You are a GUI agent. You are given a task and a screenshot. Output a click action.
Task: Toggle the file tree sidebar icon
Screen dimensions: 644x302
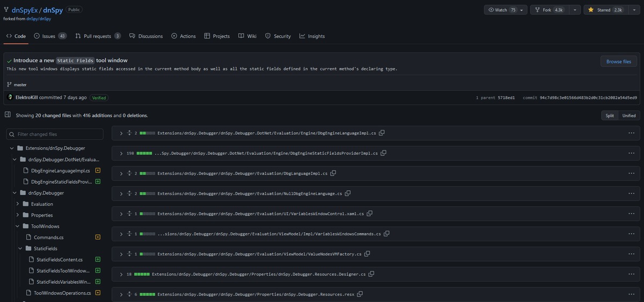8,115
